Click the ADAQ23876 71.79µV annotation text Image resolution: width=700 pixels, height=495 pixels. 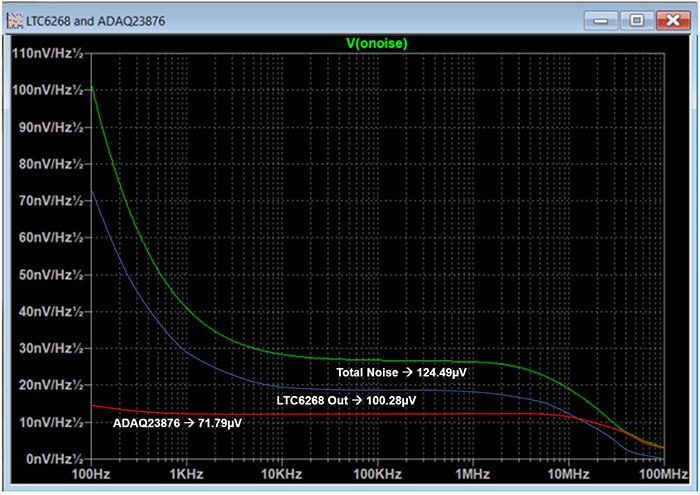[x=180, y=423]
